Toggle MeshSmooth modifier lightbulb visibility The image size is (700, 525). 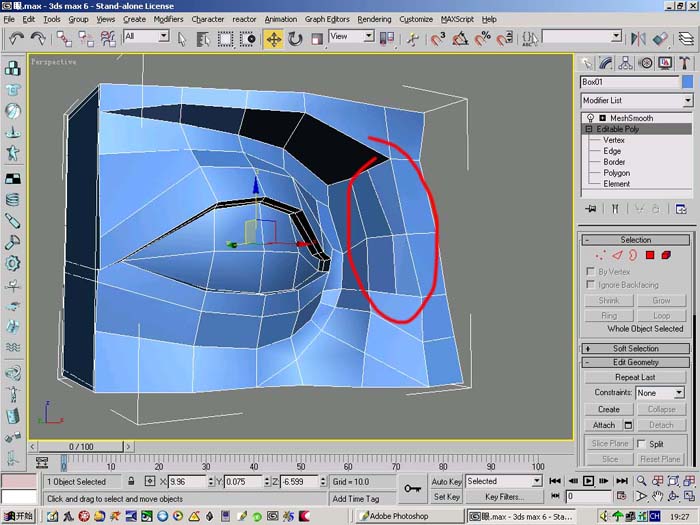pos(591,118)
